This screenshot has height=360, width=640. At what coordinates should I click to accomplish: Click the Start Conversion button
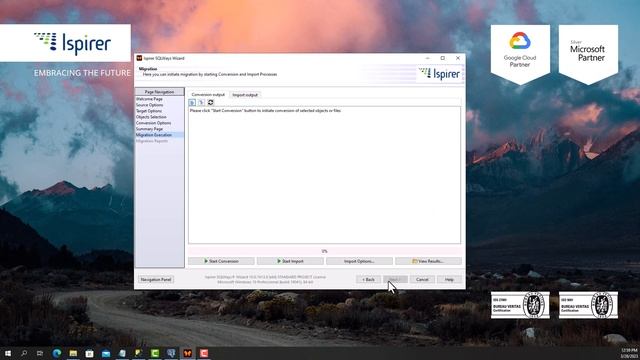coord(221,261)
